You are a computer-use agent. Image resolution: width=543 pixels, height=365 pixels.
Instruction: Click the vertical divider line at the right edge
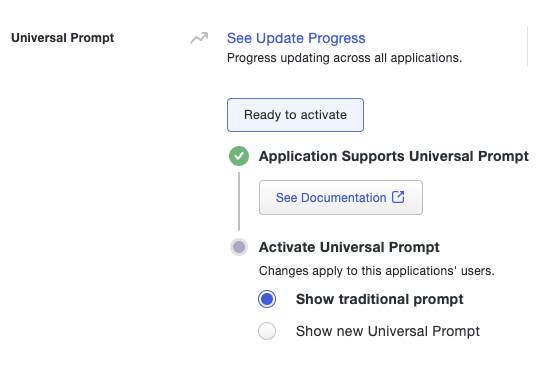[527, 46]
